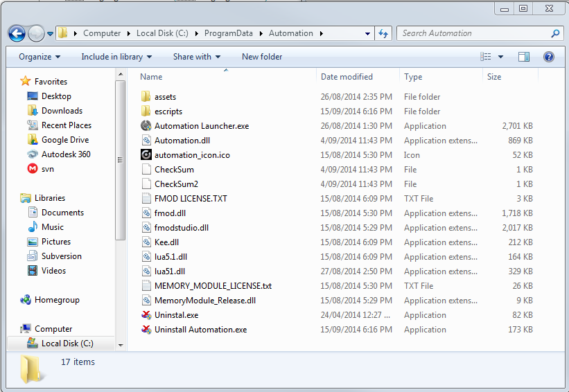Select the CheckSum2 file
The image size is (569, 392).
click(176, 184)
